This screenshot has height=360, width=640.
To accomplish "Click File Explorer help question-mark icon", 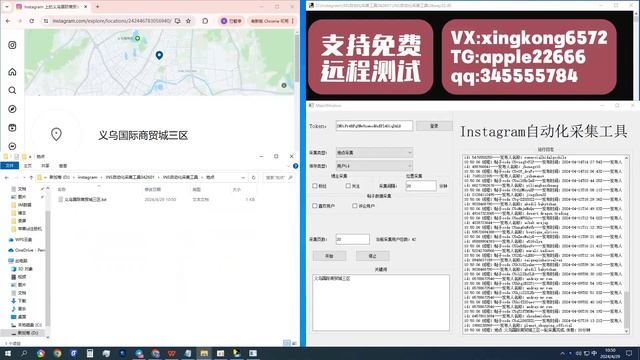I will pyautogui.click(x=295, y=166).
